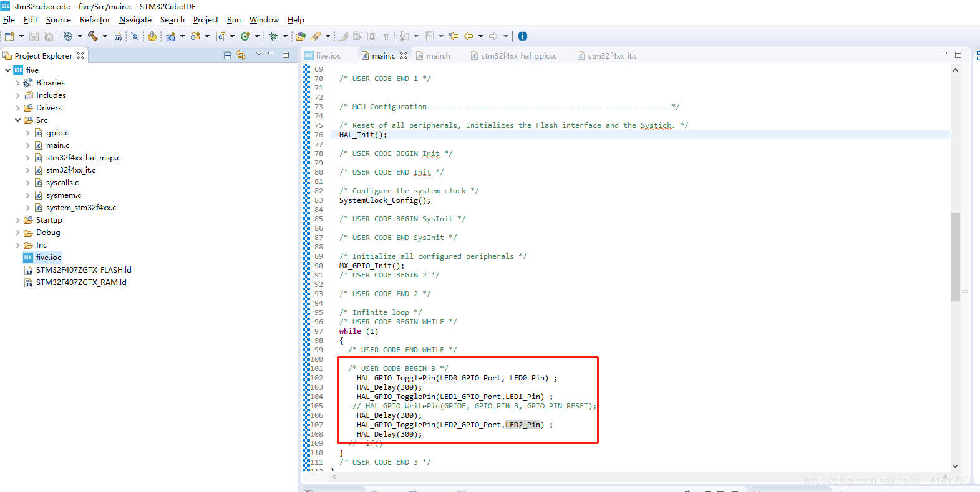
Task: Toggle Link with Editor in Project Explorer
Action: click(241, 55)
